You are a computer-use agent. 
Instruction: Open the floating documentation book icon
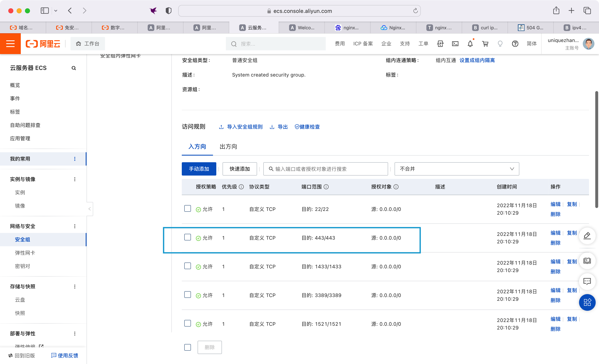pyautogui.click(x=587, y=261)
